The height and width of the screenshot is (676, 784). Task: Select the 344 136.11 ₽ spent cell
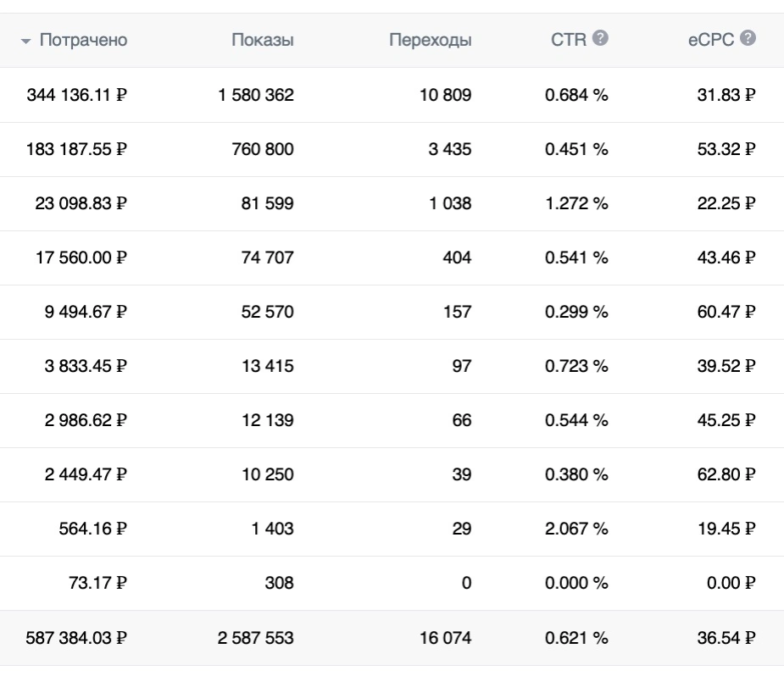(x=76, y=94)
